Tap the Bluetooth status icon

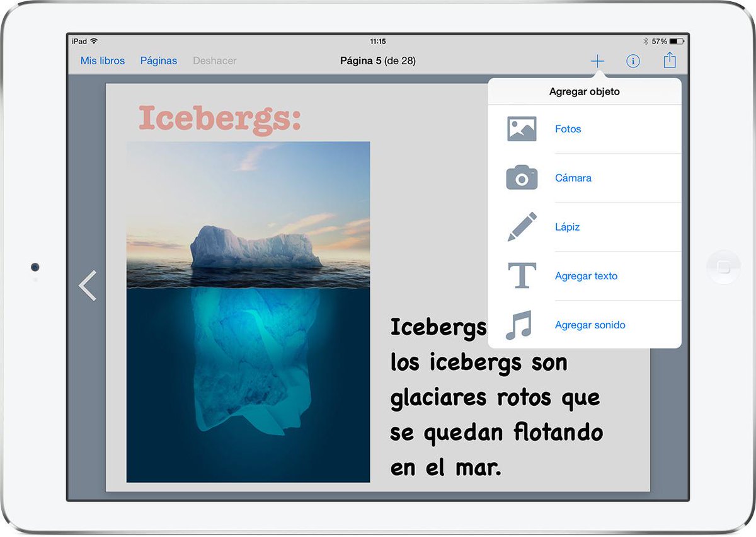[645, 42]
